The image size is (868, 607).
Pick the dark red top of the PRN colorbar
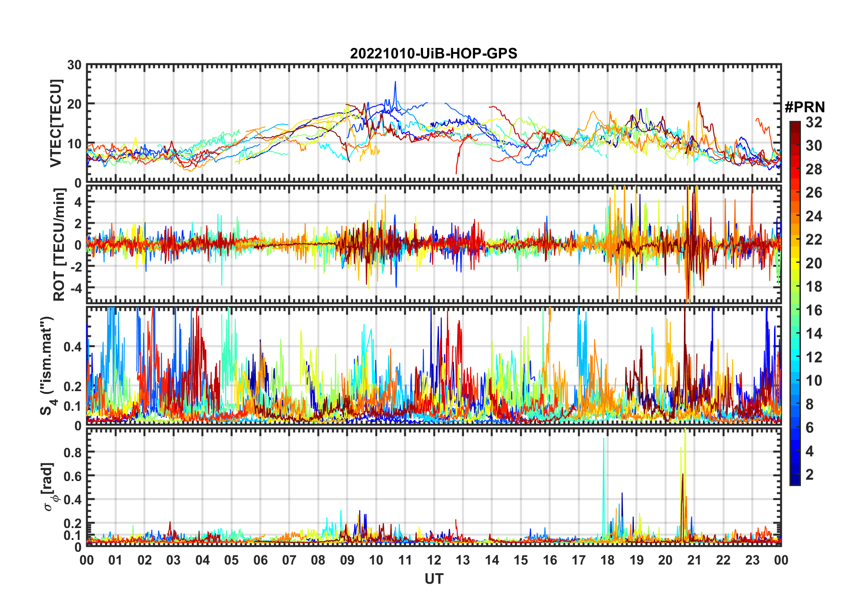tap(795, 126)
